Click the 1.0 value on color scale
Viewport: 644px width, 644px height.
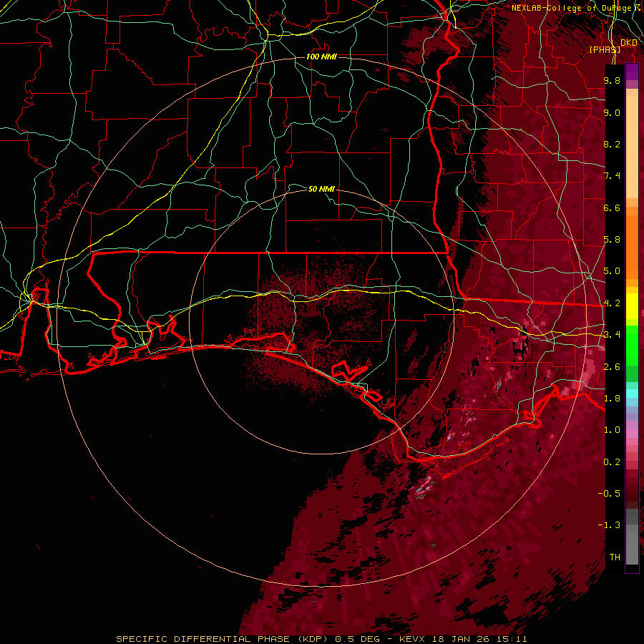(612, 430)
